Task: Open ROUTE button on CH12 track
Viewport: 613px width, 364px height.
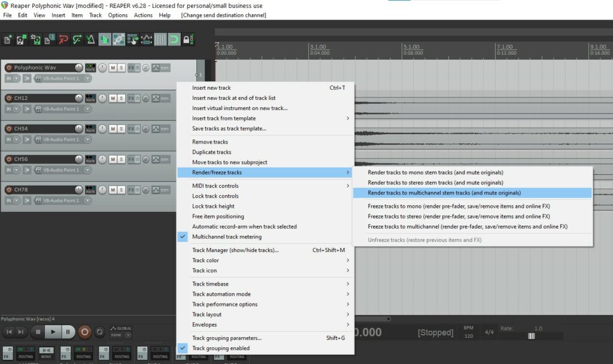Action: tap(90, 98)
